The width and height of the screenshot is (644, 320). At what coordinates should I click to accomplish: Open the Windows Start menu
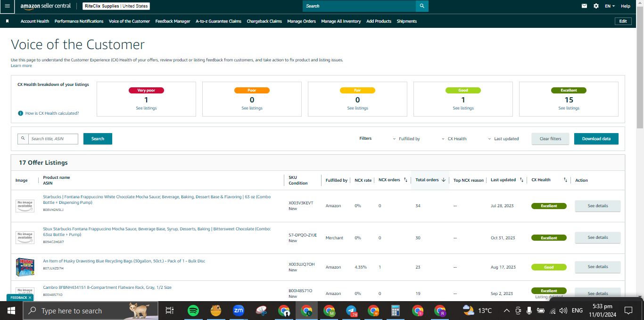click(11, 311)
